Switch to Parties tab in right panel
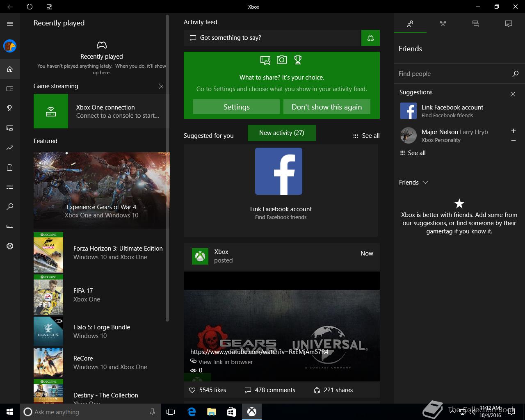This screenshot has width=525, height=420. (x=443, y=24)
